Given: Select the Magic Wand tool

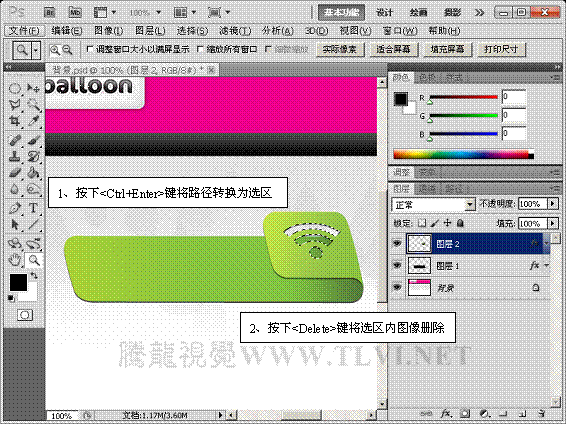Looking at the screenshot, I should 34,105.
